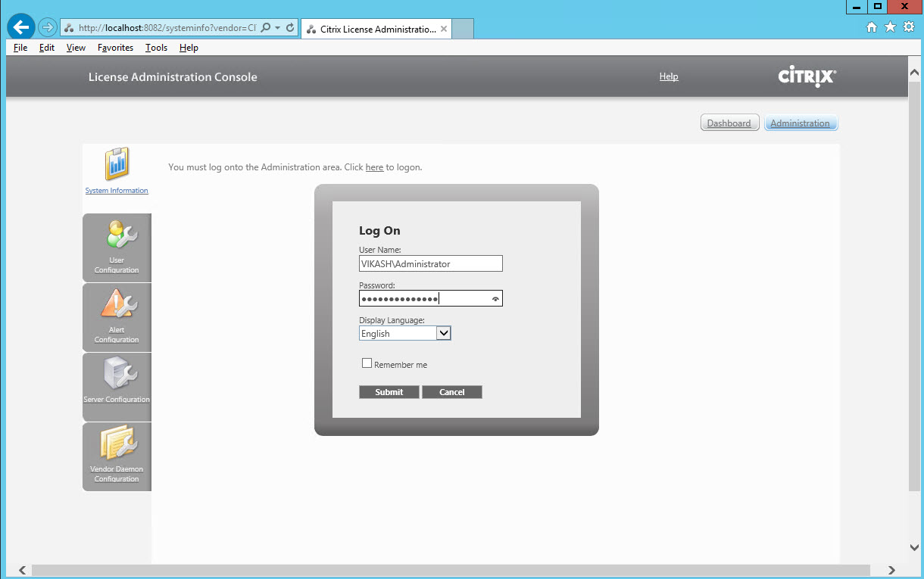Click the browser address bar URL
924x579 pixels.
click(x=167, y=28)
